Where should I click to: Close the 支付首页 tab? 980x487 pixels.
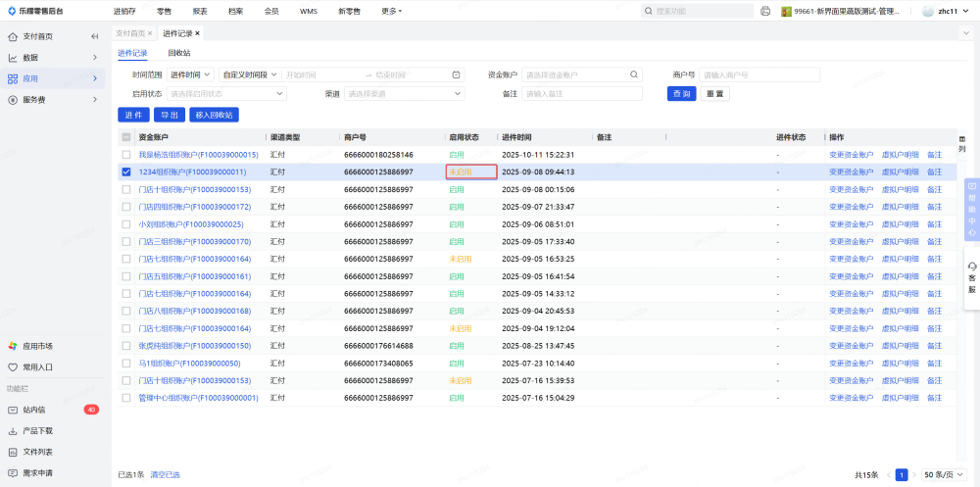tap(150, 33)
